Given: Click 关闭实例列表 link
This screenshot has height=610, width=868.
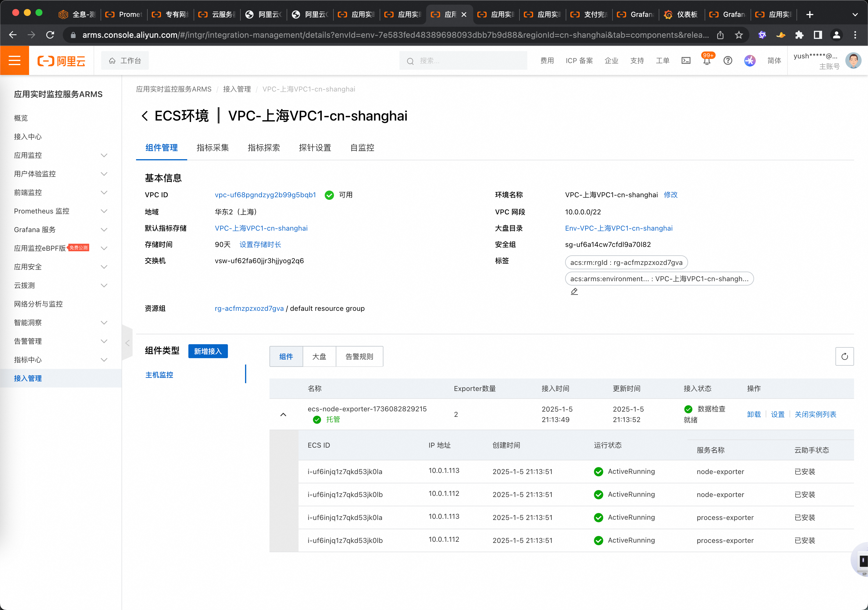Looking at the screenshot, I should tap(815, 414).
